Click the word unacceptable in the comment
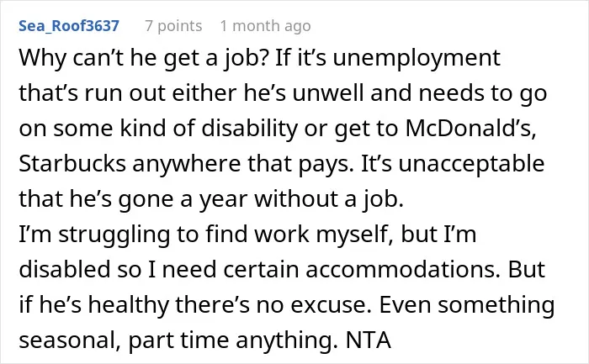This screenshot has height=364, width=589. click(471, 165)
